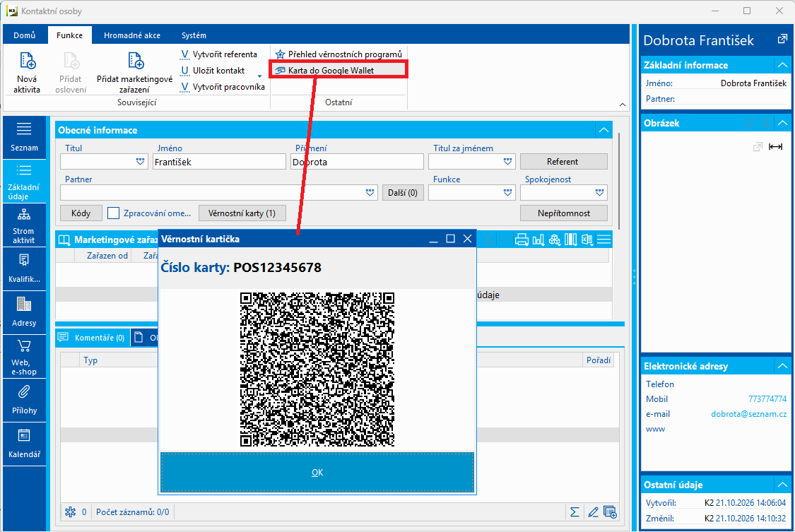This screenshot has width=795, height=532.
Task: Open the hamburger menu in grid toolbar
Action: [x=604, y=240]
